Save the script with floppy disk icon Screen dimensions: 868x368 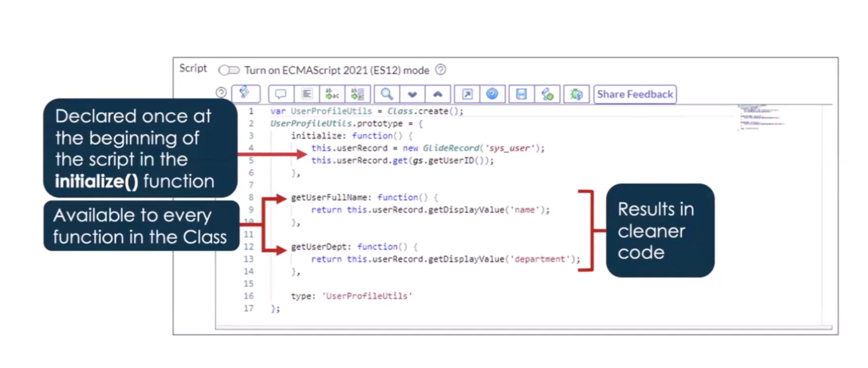coord(521,94)
